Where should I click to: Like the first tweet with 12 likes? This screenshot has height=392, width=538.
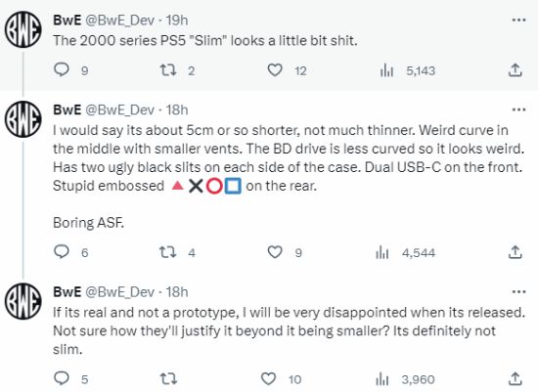[x=275, y=70]
